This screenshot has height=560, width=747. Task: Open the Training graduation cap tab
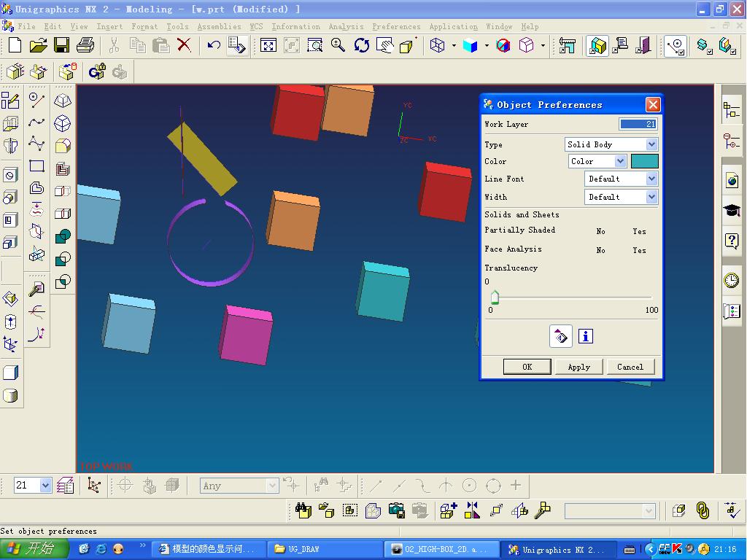point(732,209)
